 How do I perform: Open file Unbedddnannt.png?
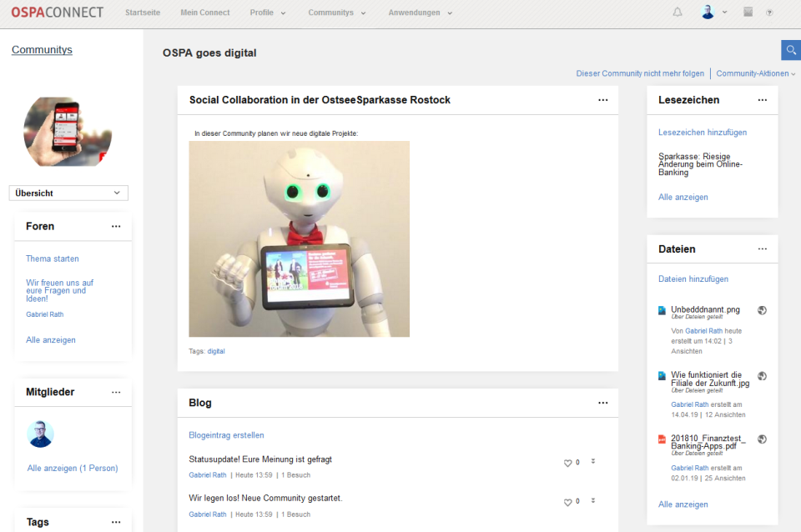705,309
